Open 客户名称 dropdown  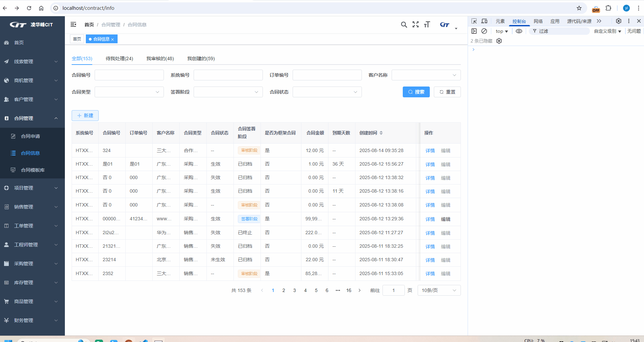click(426, 75)
